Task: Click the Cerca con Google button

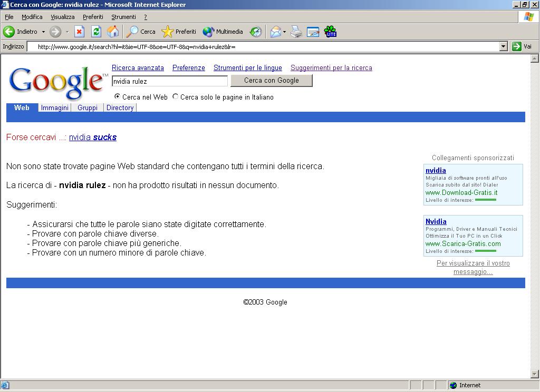Action: click(x=272, y=81)
